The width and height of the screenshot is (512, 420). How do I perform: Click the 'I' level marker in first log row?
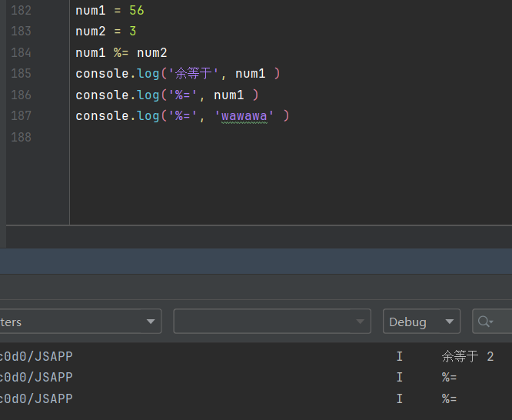[399, 357]
